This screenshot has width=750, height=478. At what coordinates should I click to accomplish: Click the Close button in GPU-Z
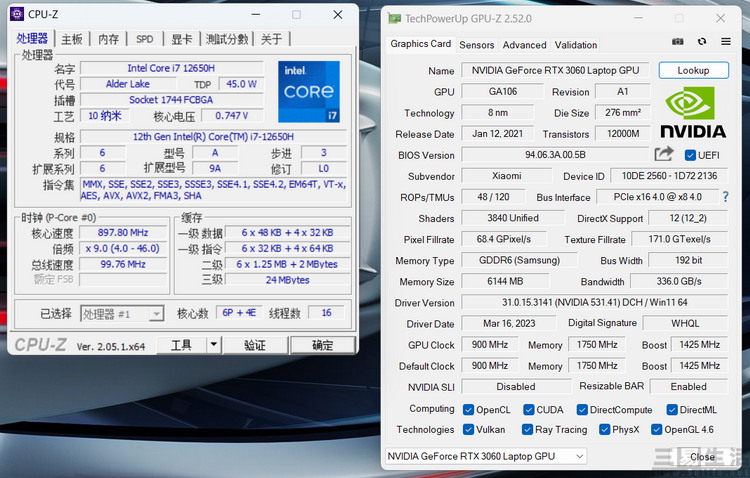tap(702, 457)
